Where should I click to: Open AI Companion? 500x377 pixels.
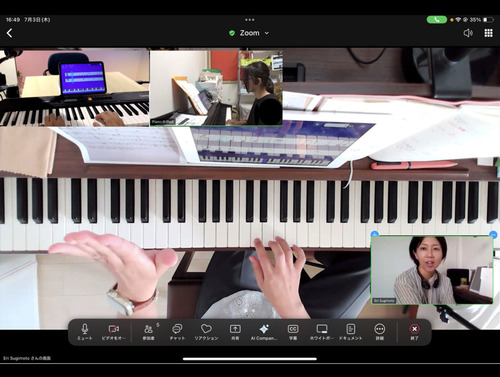[264, 332]
